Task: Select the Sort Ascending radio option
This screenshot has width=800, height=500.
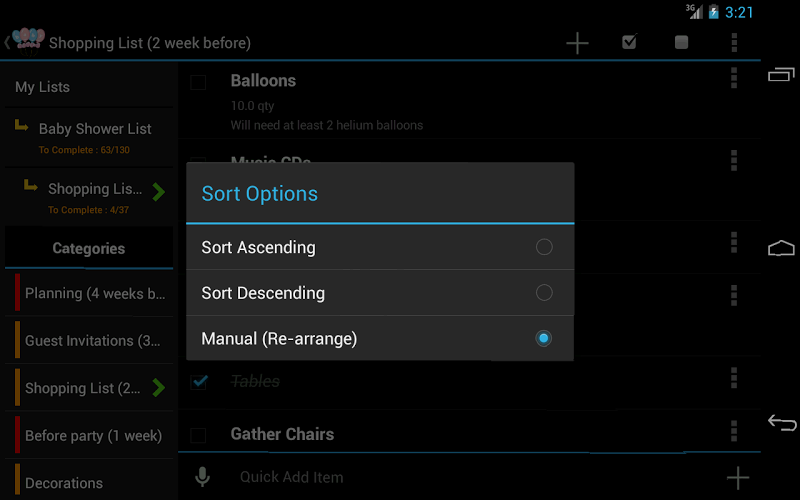Action: coord(543,247)
